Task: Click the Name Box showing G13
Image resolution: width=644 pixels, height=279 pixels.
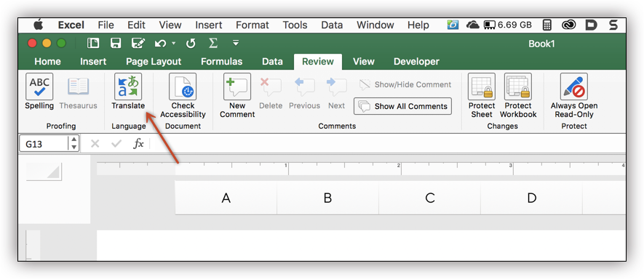Action: (44, 144)
